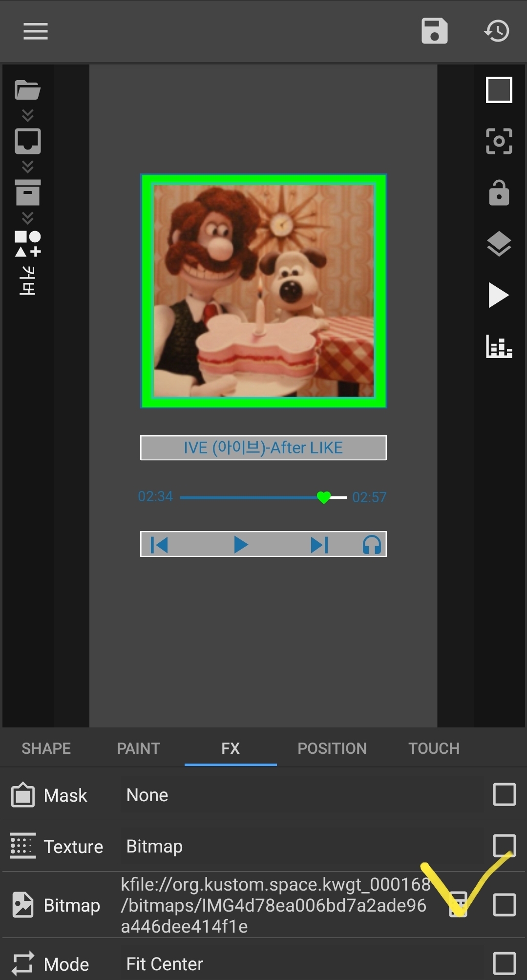Viewport: 527px width, 980px height.
Task: Tap the Korean 커버 breadcrumb label
Action: pyautogui.click(x=27, y=281)
